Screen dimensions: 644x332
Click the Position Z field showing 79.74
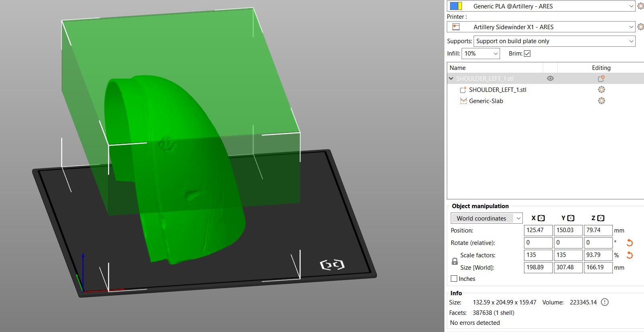(598, 230)
